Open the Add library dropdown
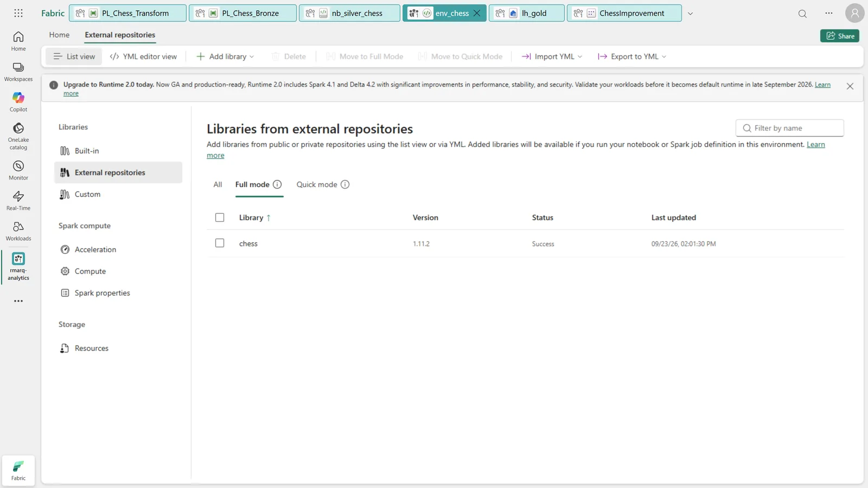 (225, 56)
